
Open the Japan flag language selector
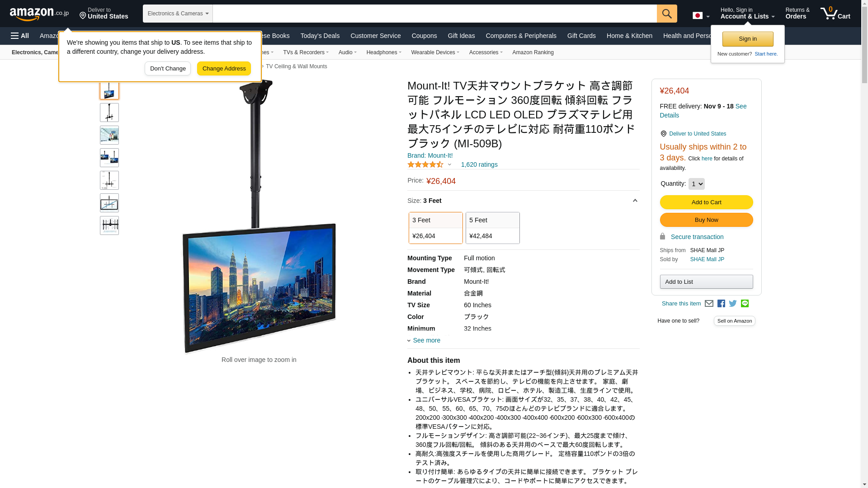[701, 16]
